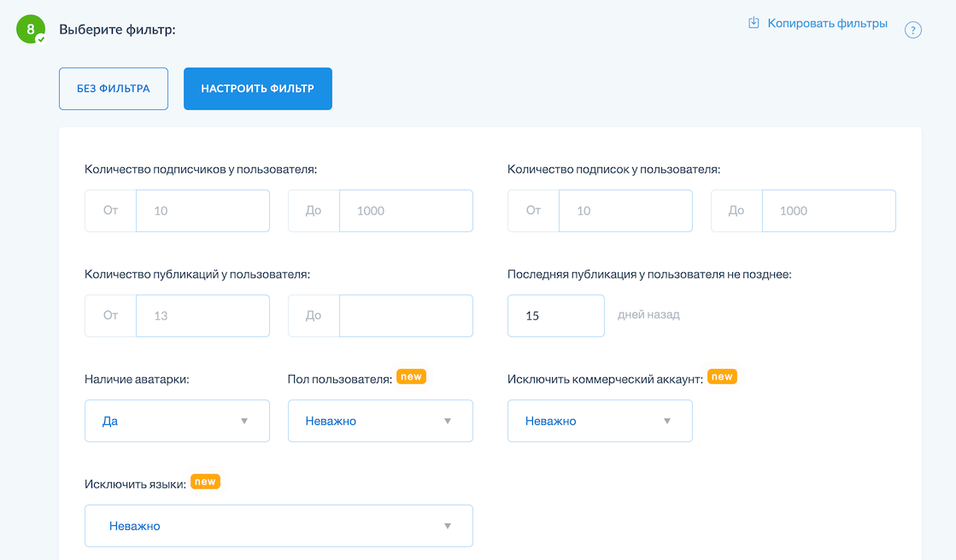Click the last publication days field
This screenshot has width=956, height=560.
pos(555,316)
